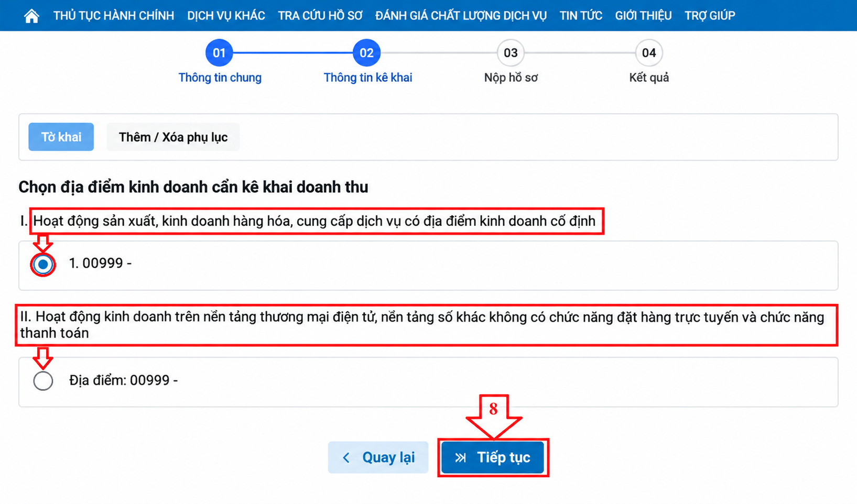Click the Thông tin chung step label

click(x=220, y=78)
